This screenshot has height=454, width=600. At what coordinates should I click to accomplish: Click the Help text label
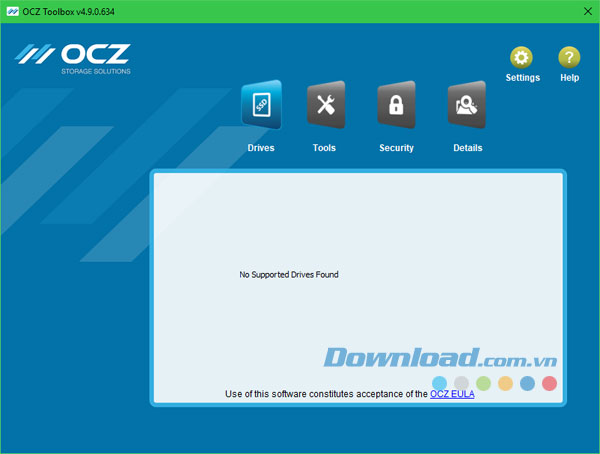(569, 78)
